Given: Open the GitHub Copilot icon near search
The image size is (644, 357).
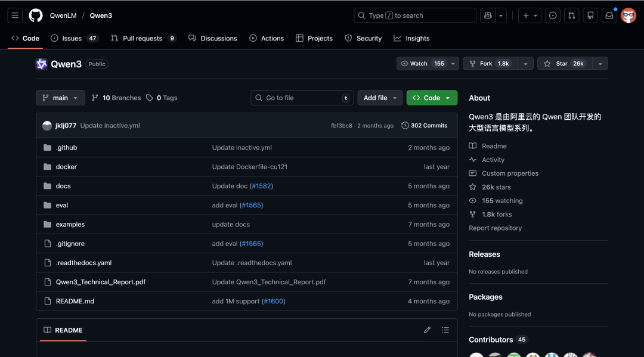Looking at the screenshot, I should click(487, 15).
